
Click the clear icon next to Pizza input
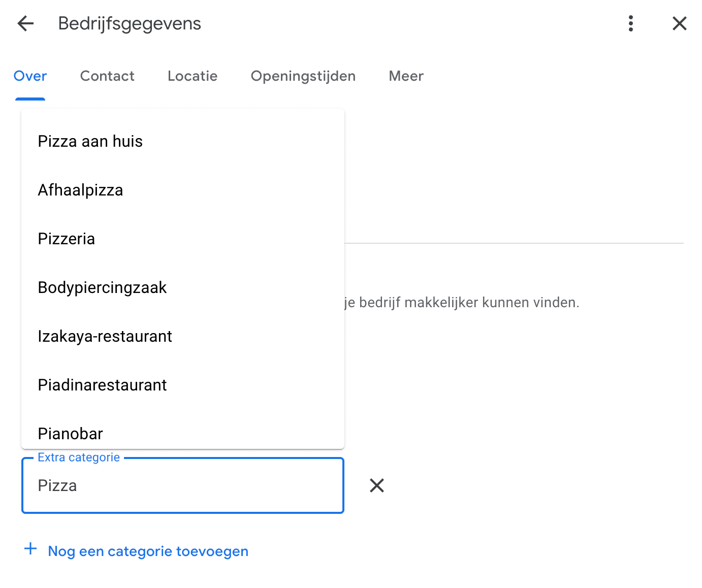coord(376,486)
